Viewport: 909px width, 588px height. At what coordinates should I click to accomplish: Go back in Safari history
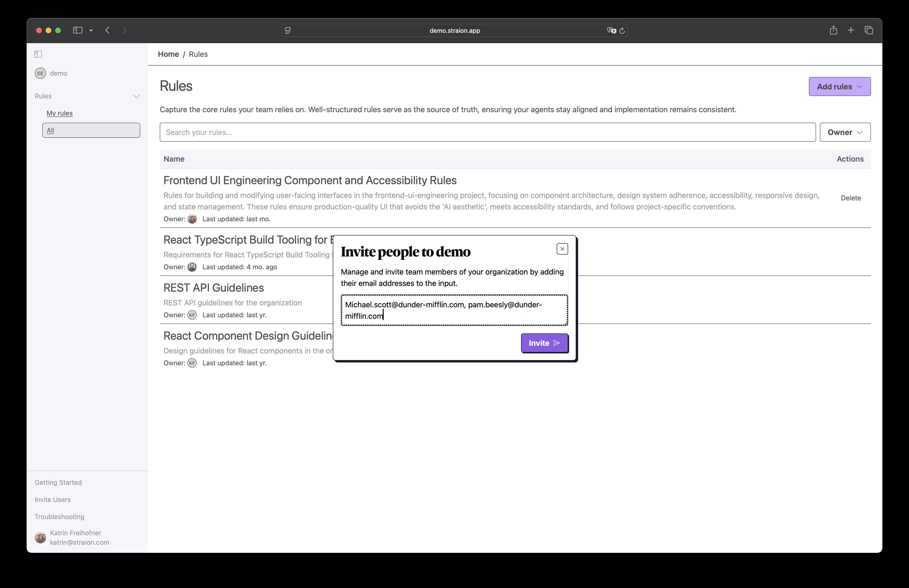pos(107,30)
